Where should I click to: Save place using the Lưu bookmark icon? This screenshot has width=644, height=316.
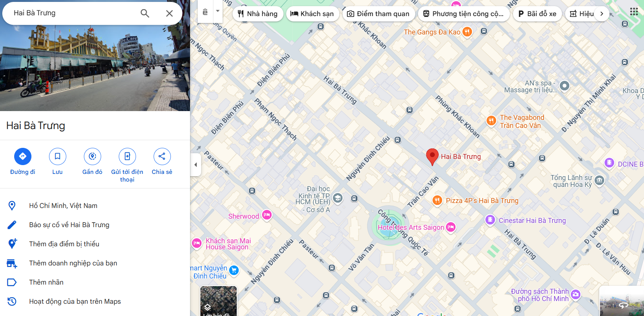coord(57,156)
